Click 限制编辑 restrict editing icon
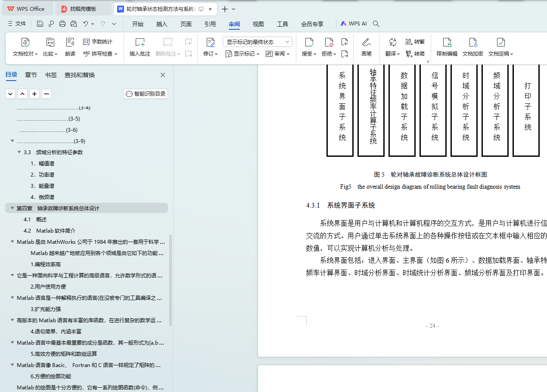 coord(447,42)
